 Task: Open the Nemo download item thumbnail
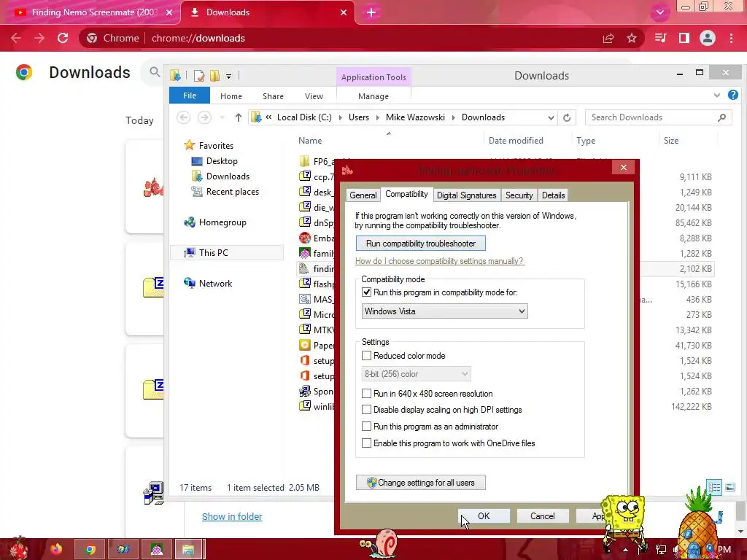tap(153, 187)
